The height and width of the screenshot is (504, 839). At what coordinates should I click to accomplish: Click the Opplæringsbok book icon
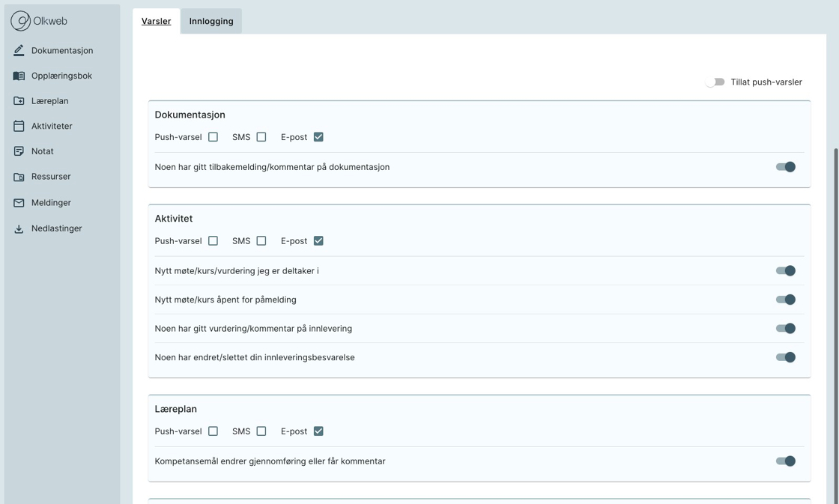click(x=19, y=76)
